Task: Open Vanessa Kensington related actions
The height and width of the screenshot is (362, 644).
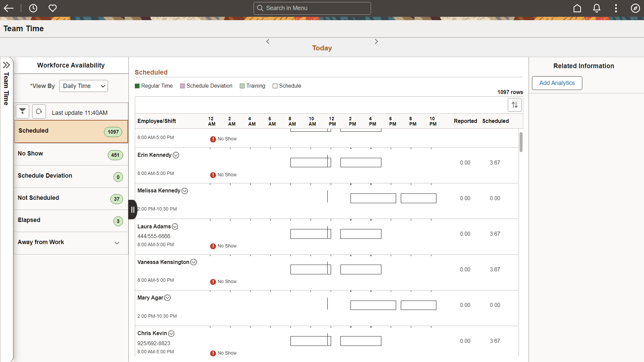Action: pos(194,262)
